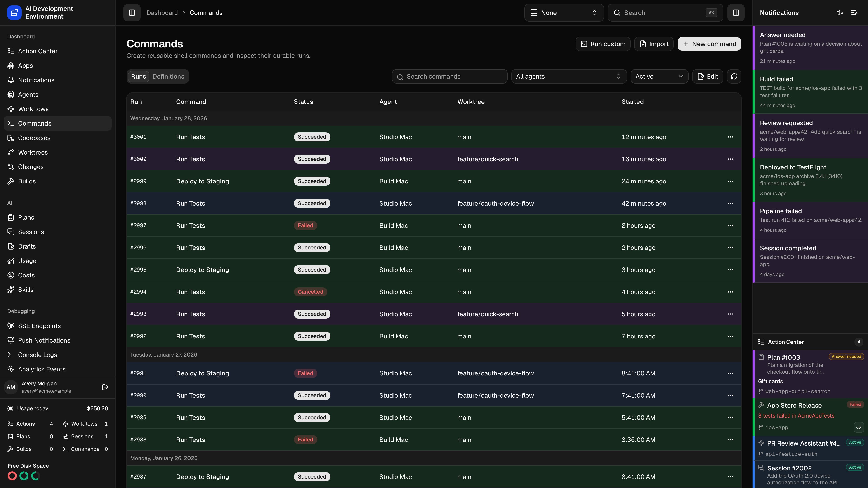
Task: Open the Agents sidebar item
Action: [x=58, y=95]
